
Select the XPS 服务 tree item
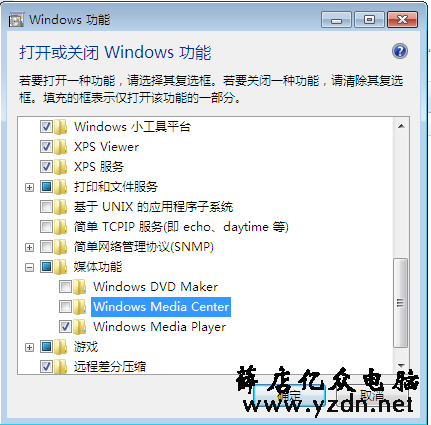(x=99, y=167)
